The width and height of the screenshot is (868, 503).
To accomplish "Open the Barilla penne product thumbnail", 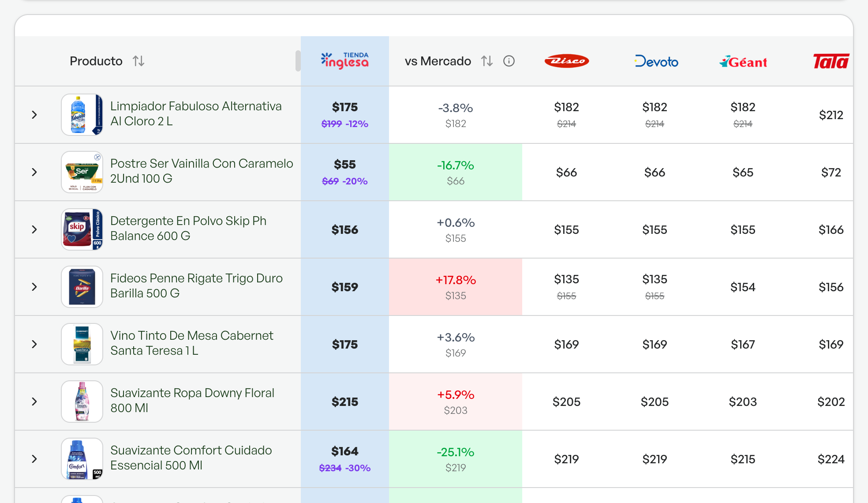I will [82, 287].
